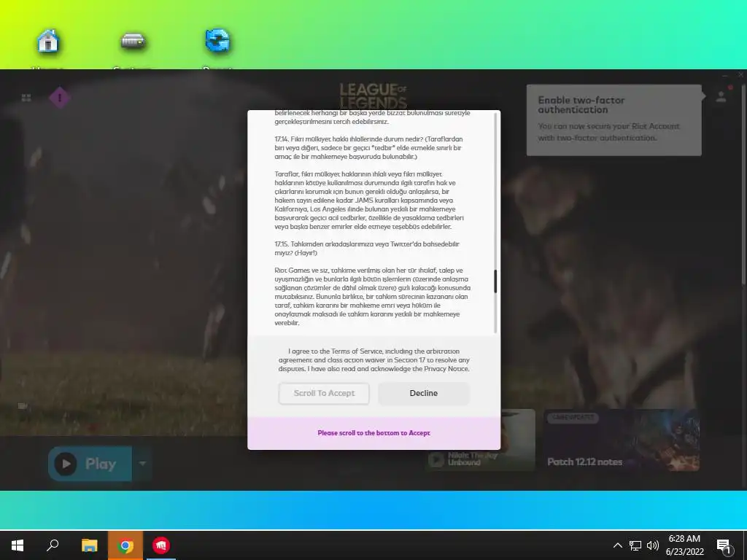Open Home desktop icon
This screenshot has height=560, width=747.
(47, 42)
